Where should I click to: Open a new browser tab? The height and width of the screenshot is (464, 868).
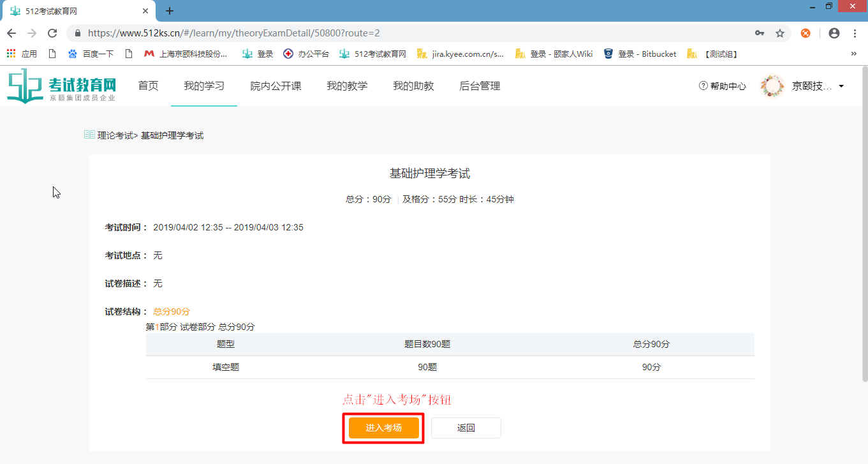click(170, 11)
